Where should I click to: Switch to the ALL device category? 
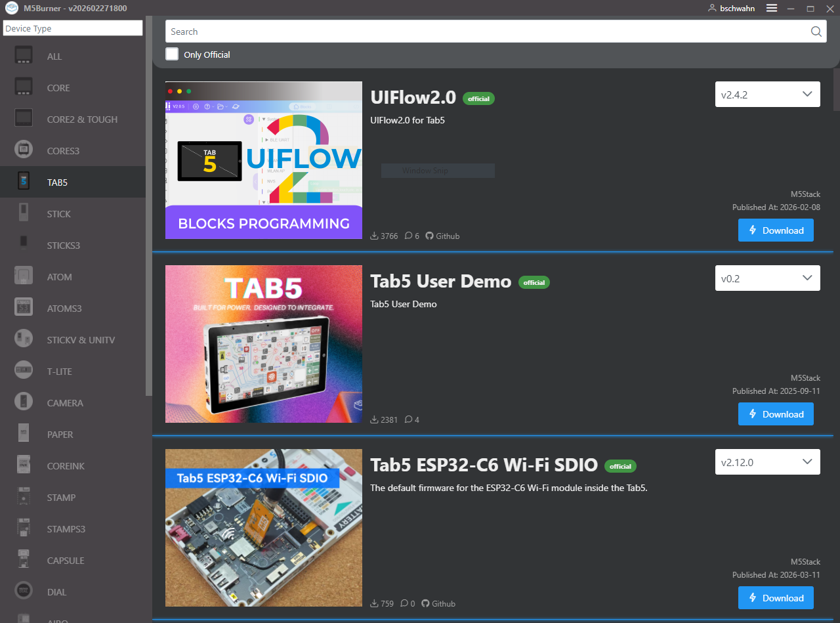54,56
